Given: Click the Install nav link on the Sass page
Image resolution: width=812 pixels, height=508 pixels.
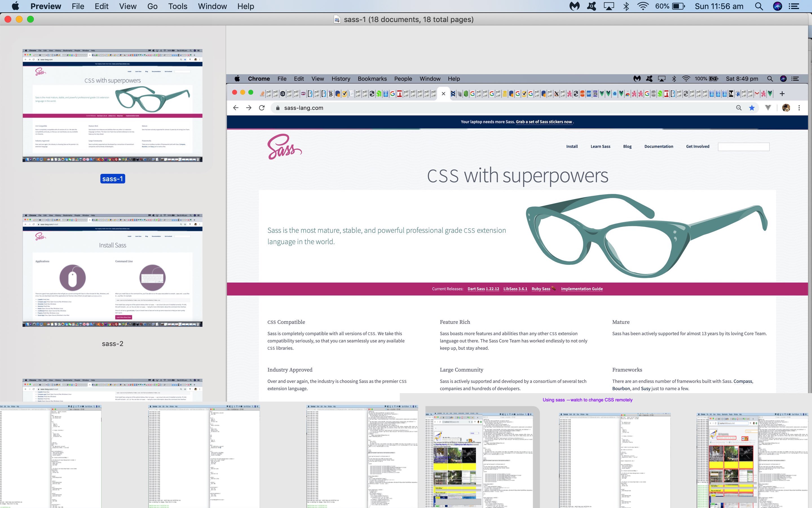Looking at the screenshot, I should (x=572, y=146).
